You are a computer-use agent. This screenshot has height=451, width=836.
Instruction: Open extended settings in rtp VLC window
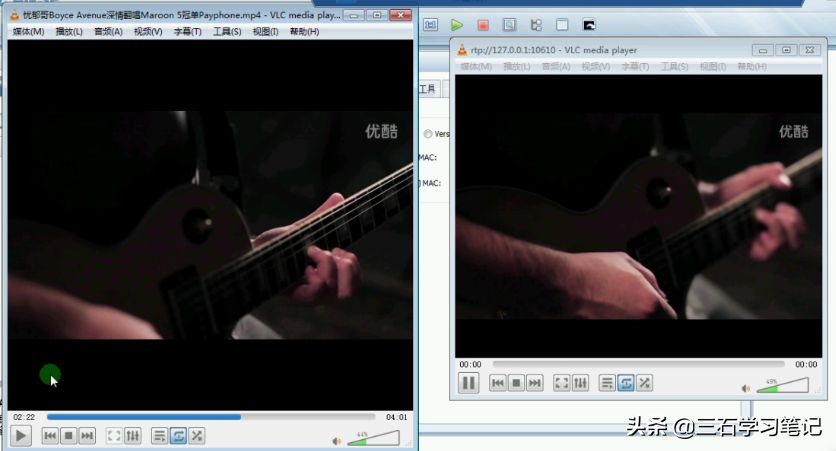(x=581, y=383)
